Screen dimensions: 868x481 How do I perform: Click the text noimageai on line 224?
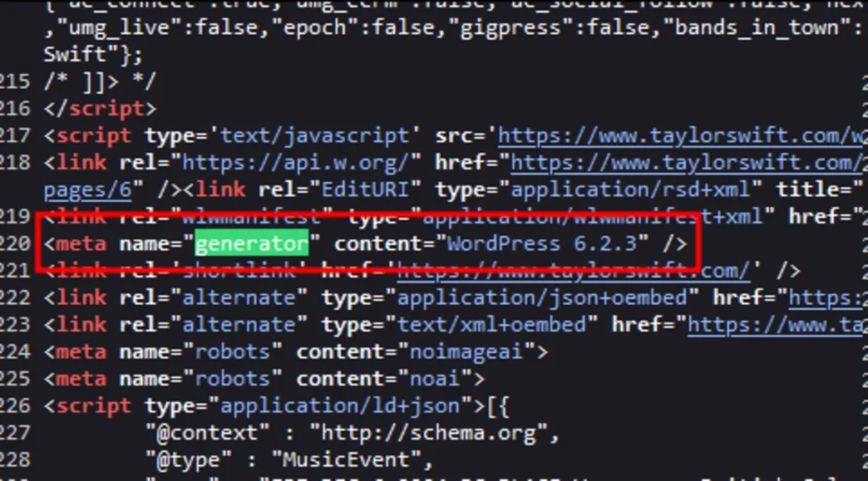point(466,352)
